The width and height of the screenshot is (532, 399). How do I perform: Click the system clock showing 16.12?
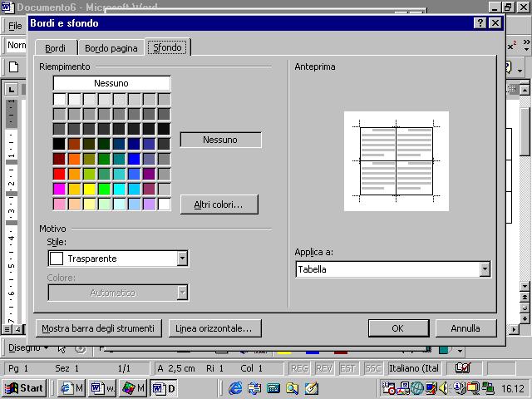coord(513,388)
